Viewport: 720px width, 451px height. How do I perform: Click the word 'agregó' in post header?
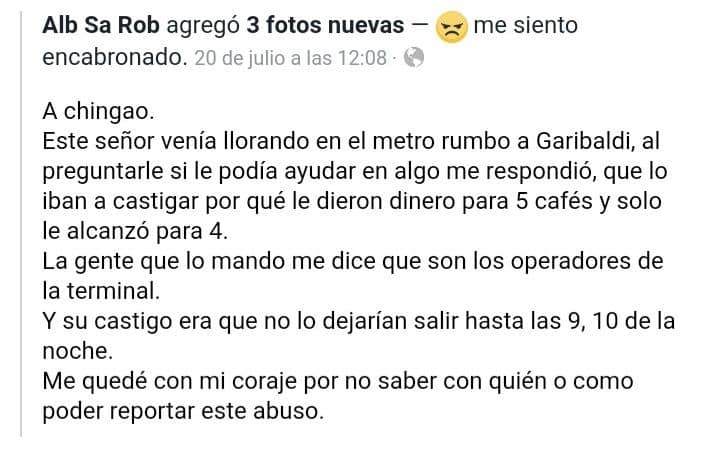[x=203, y=27]
